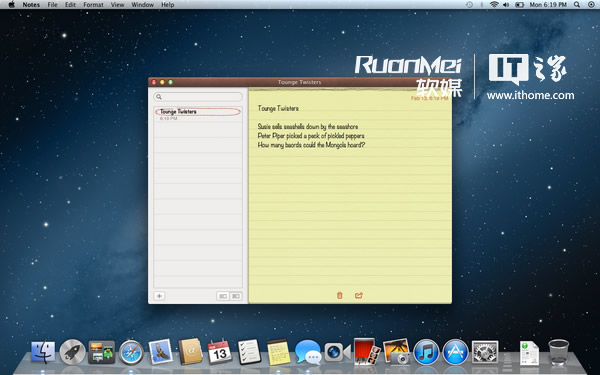The height and width of the screenshot is (375, 600).
Task: Open Safari from the dock
Action: 131,352
